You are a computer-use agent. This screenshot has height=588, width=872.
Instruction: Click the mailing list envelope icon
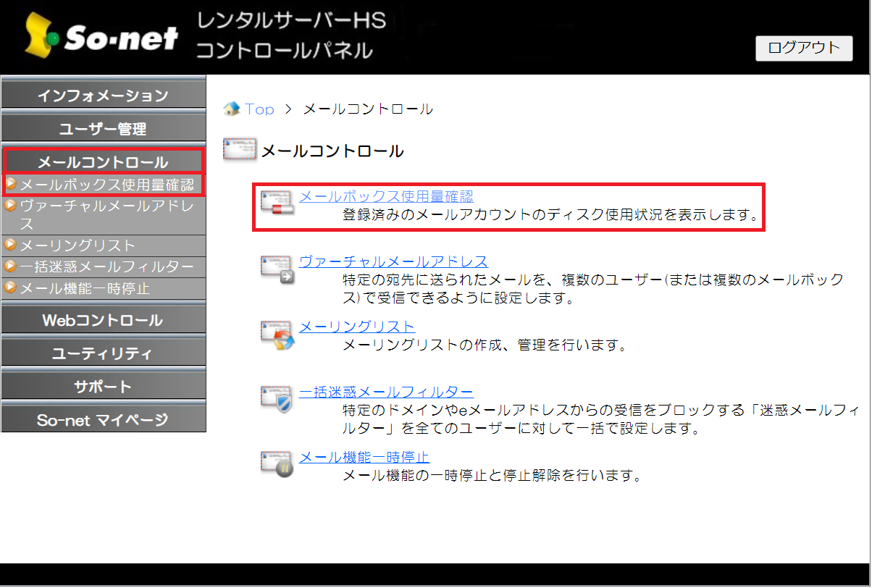click(278, 335)
